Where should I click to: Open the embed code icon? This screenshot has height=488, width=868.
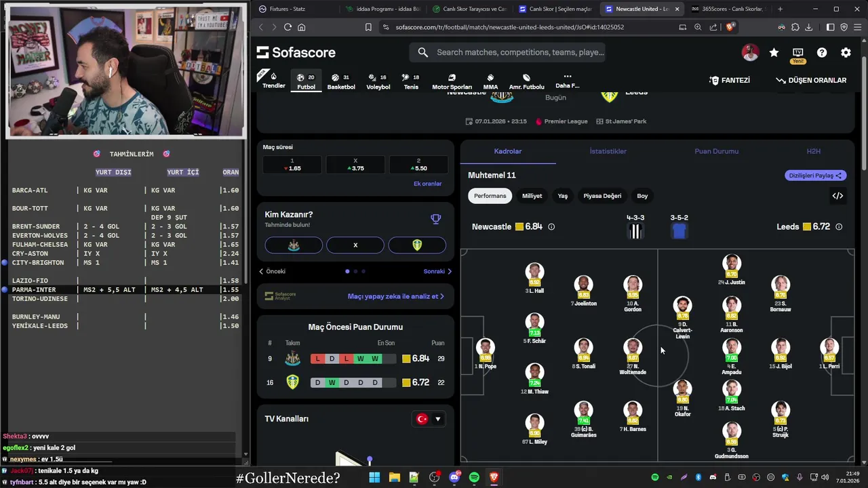[x=837, y=196]
